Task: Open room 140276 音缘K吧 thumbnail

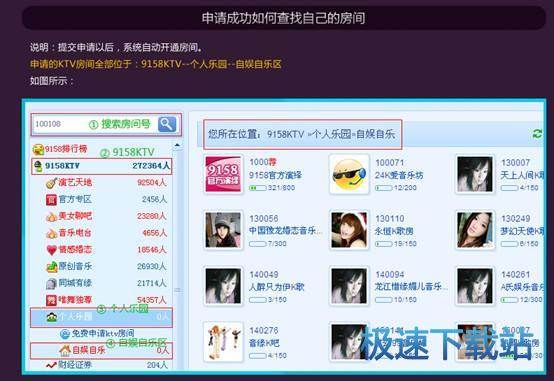Action: [x=223, y=342]
